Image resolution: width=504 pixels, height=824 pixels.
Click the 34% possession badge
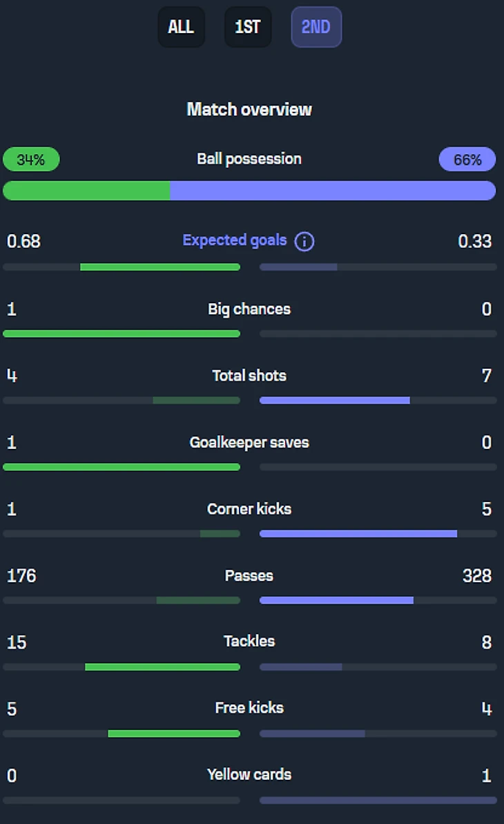(x=31, y=160)
